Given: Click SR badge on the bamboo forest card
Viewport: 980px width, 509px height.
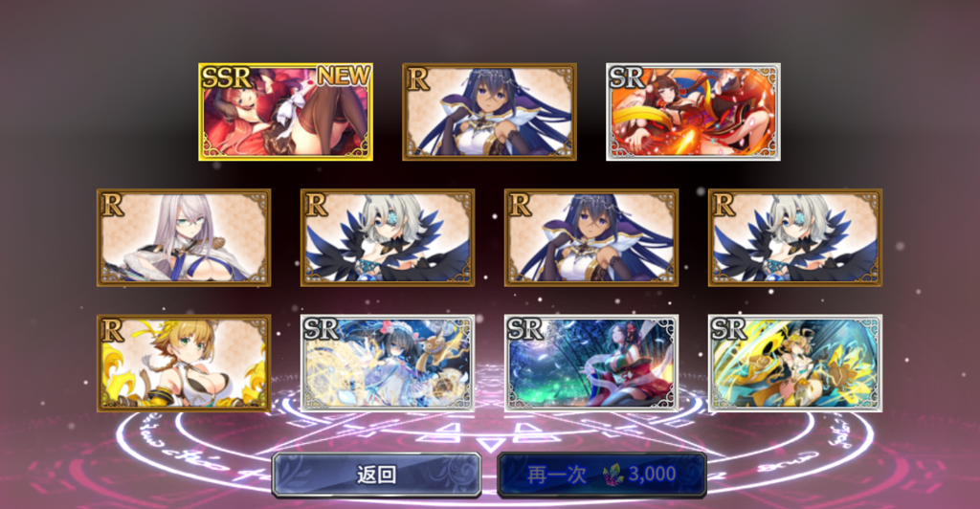Looking at the screenshot, I should (525, 330).
